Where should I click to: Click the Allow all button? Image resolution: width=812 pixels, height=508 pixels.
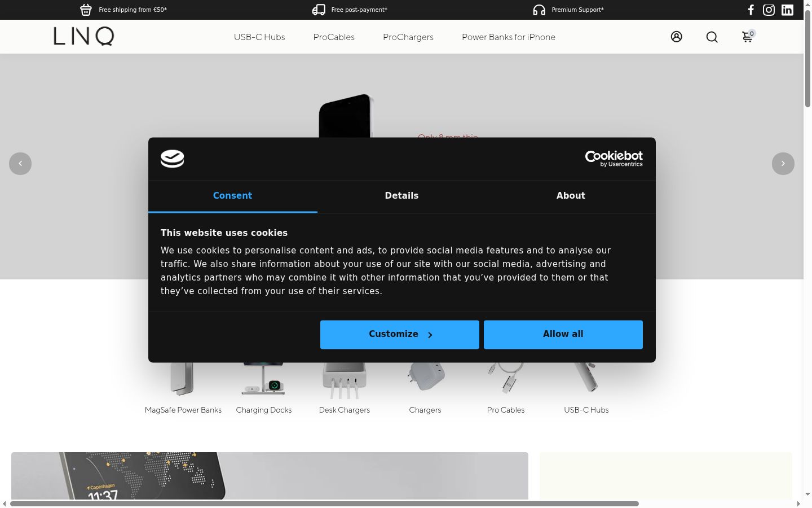click(563, 335)
